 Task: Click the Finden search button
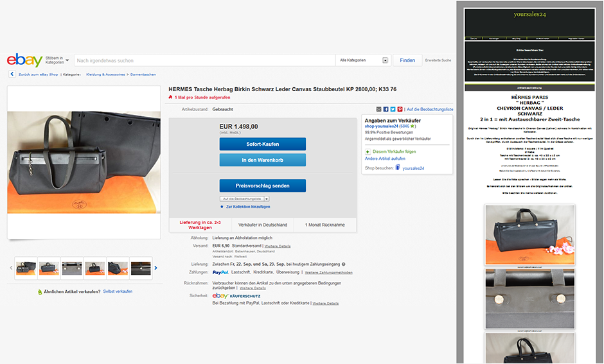coord(407,60)
